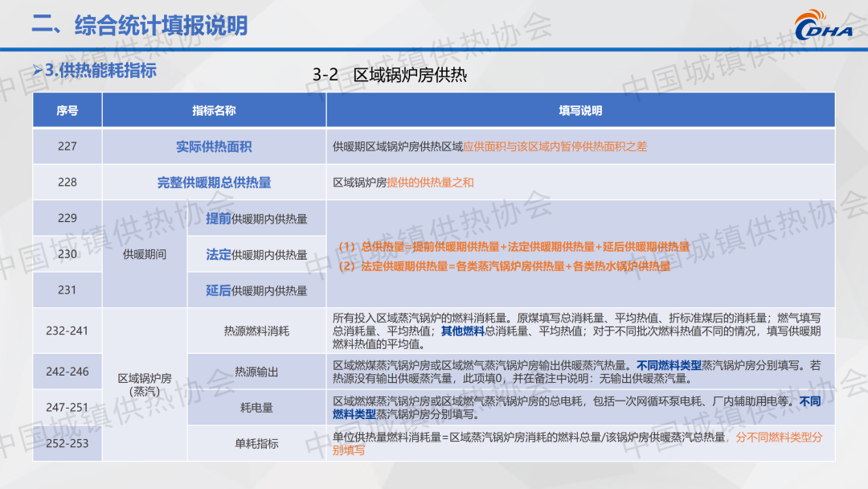The width and height of the screenshot is (868, 489).
Task: Click the 实际供热面积 indicator name
Action: tap(214, 146)
